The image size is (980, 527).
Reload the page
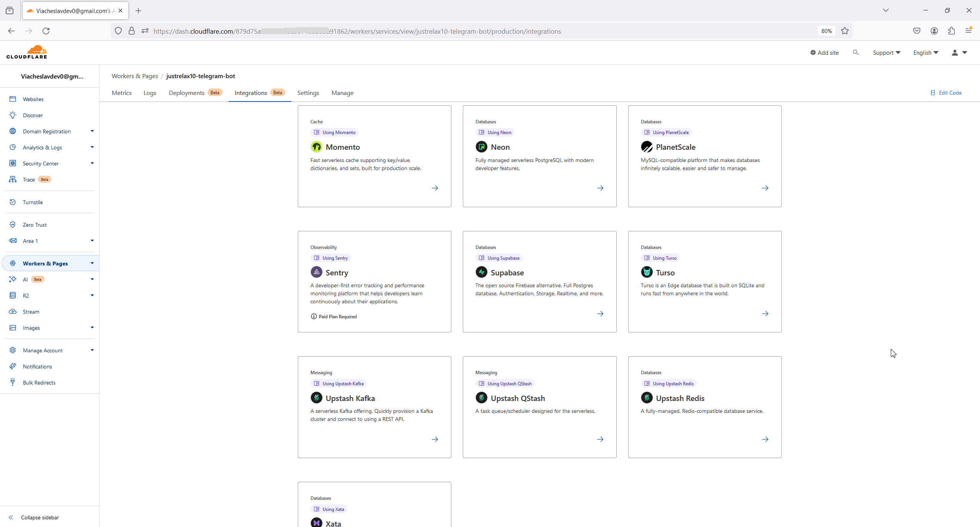46,31
